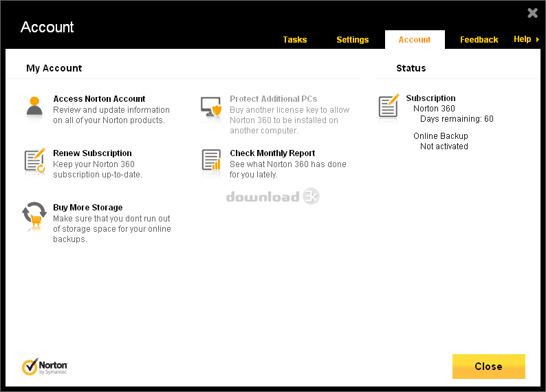
Task: Click the Protect Additional PCs monitor icon
Action: pyautogui.click(x=211, y=107)
